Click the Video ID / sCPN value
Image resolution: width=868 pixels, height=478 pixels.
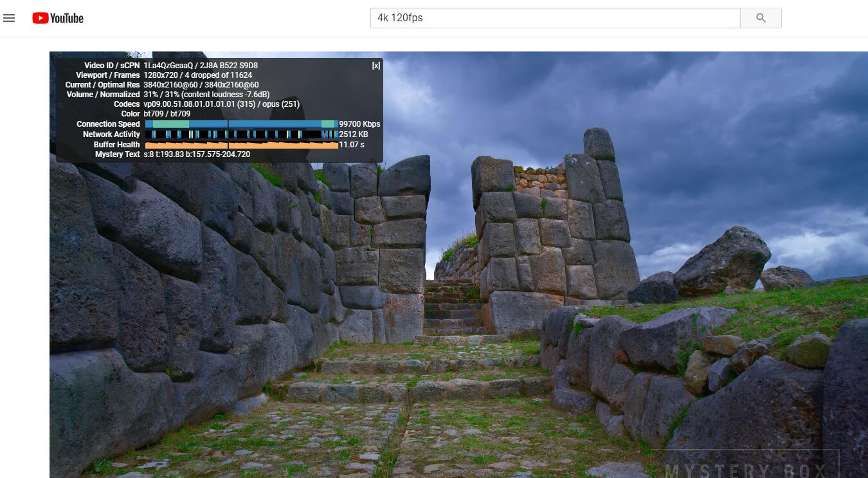201,66
